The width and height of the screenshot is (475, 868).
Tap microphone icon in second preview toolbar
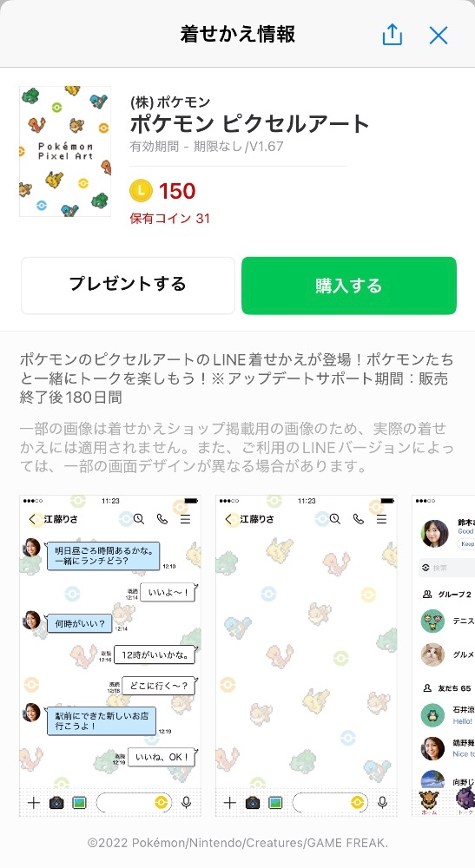click(382, 802)
